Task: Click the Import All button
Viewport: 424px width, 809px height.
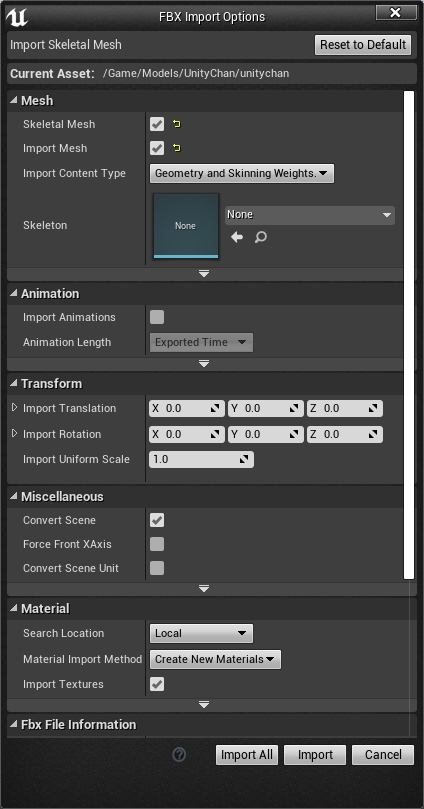Action: [247, 755]
